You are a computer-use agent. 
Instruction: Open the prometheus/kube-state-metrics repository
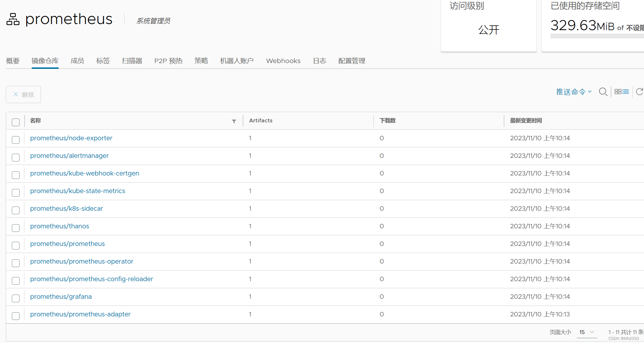[77, 191]
